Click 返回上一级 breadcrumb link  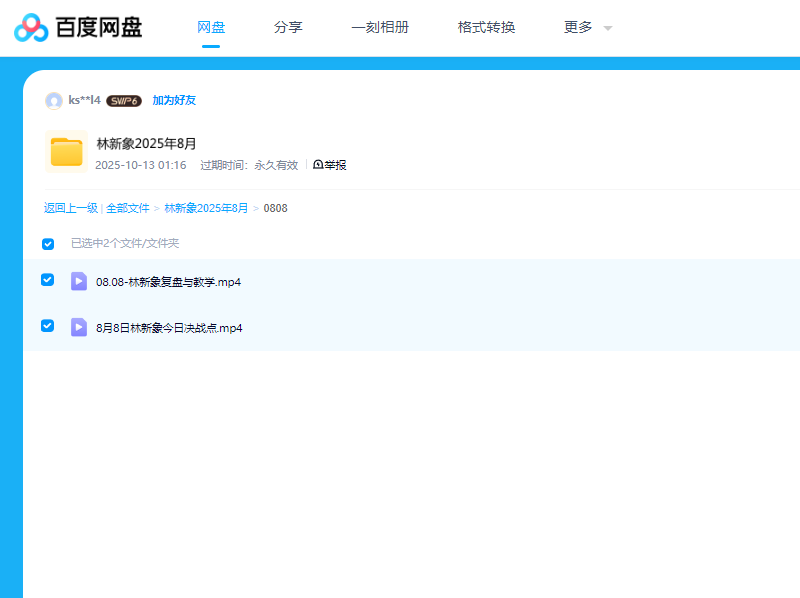[x=70, y=208]
